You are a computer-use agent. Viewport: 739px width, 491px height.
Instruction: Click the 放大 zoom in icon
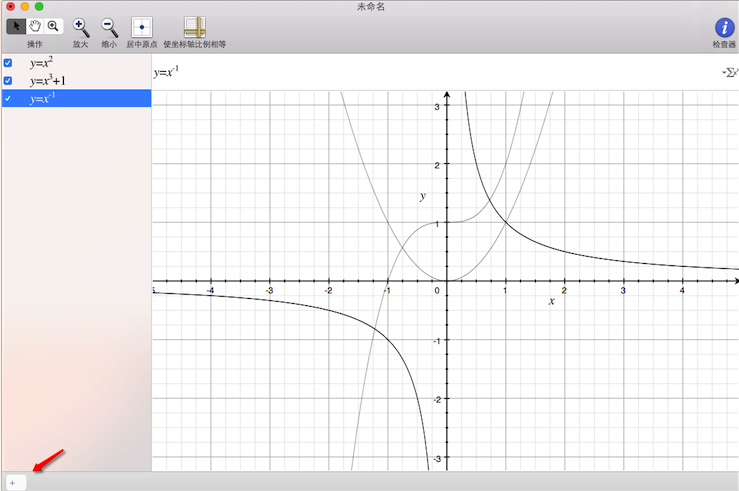click(81, 28)
